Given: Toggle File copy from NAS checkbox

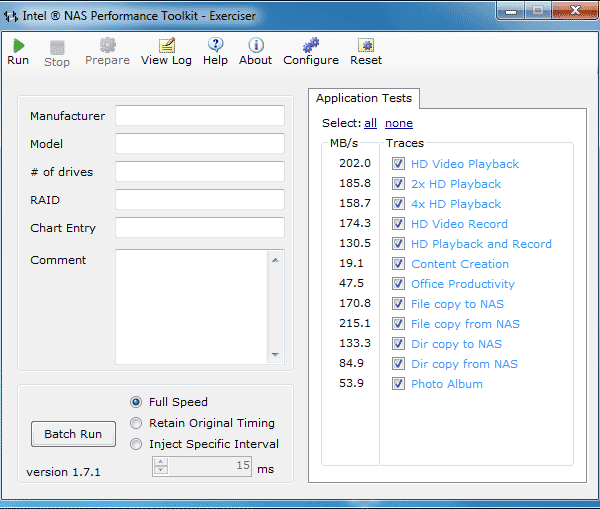Looking at the screenshot, I should tap(398, 324).
